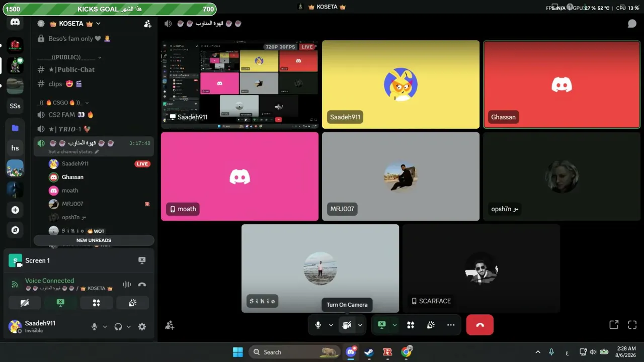Focus the MRJ007 video tile
The image size is (644, 362).
(400, 176)
